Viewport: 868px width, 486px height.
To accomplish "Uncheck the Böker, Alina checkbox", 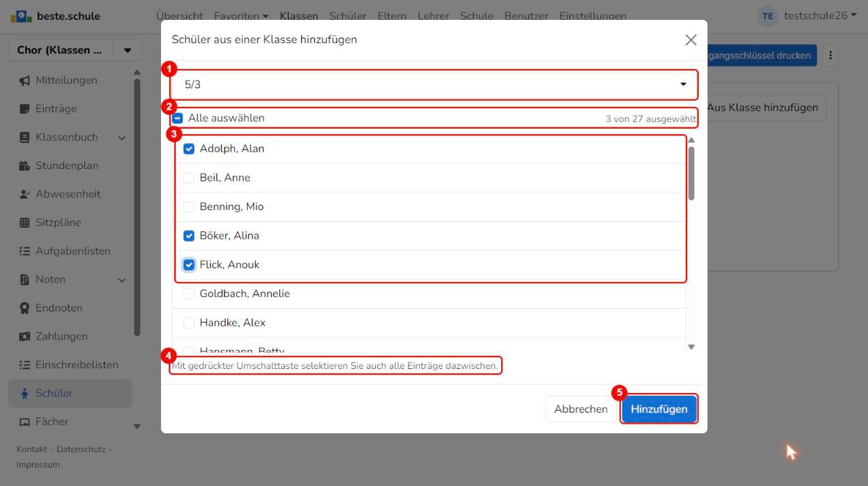I will click(190, 235).
